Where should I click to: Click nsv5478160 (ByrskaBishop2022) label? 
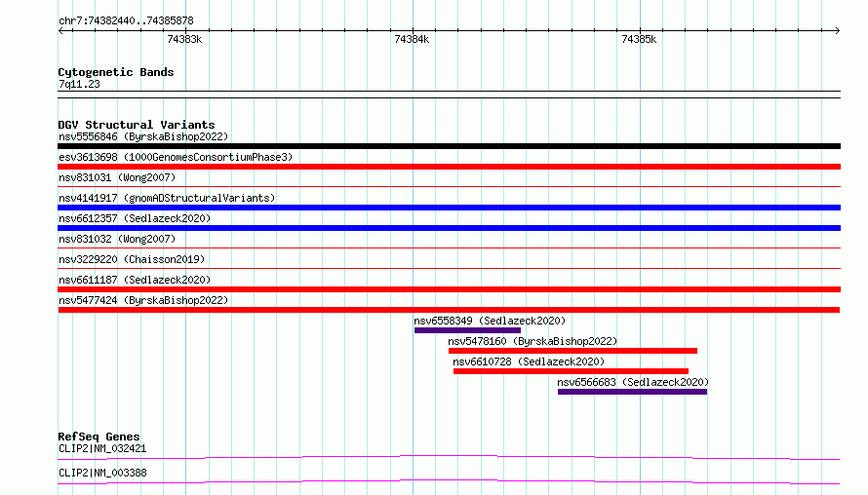point(533,341)
